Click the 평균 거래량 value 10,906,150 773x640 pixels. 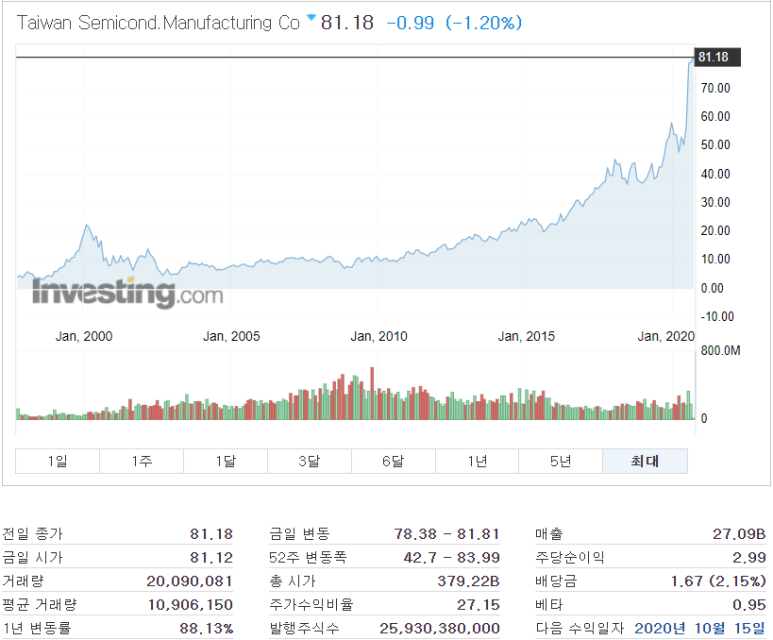[x=191, y=604]
